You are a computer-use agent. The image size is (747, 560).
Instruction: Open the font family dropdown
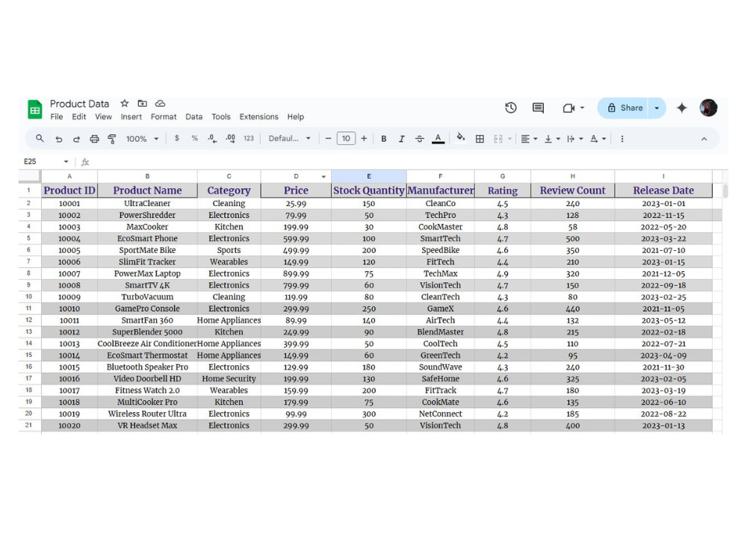tap(289, 139)
